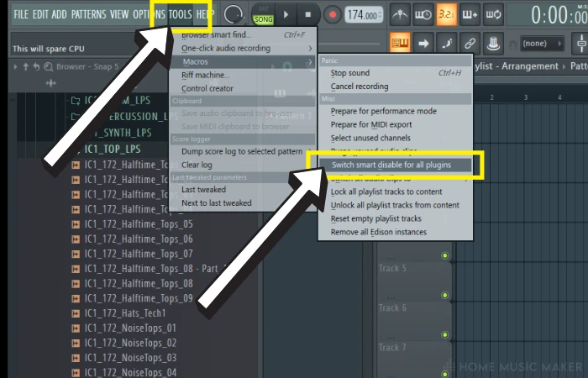The height and width of the screenshot is (378, 588).
Task: Arm recording with the red record button
Action: click(333, 15)
